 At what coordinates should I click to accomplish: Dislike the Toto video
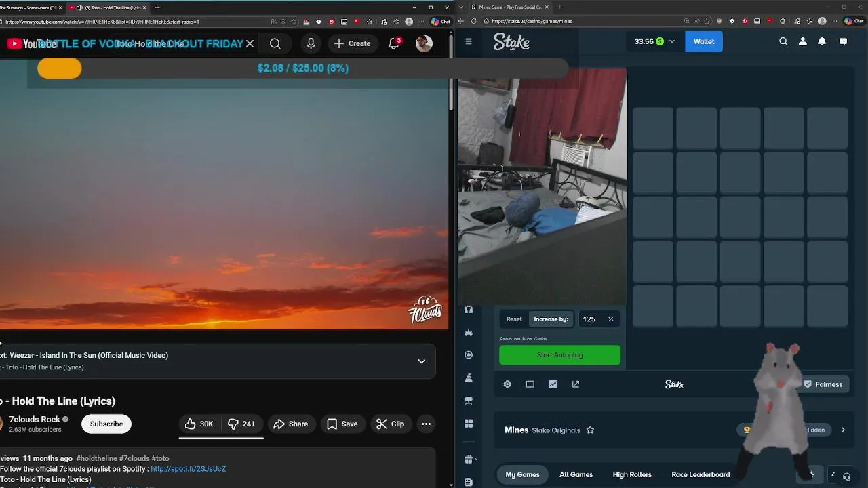click(x=242, y=424)
